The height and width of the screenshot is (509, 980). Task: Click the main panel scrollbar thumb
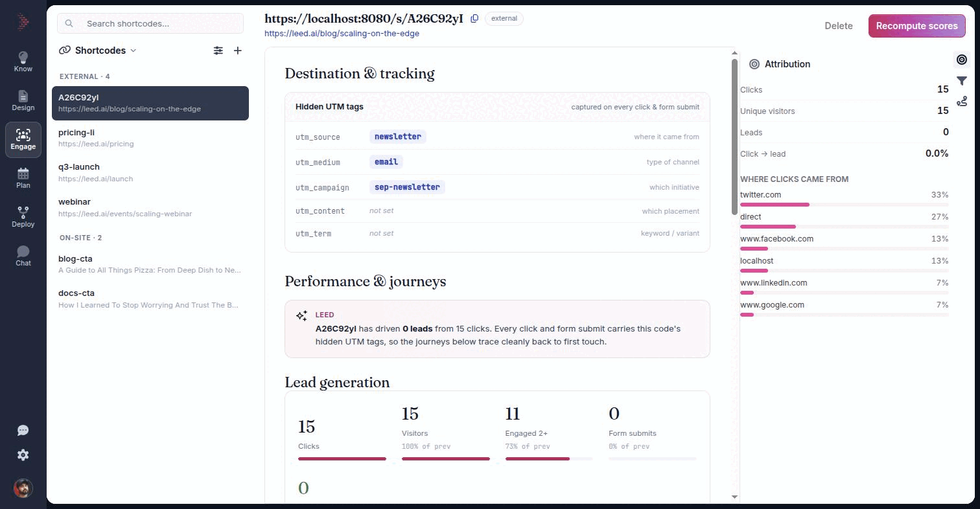point(734,137)
